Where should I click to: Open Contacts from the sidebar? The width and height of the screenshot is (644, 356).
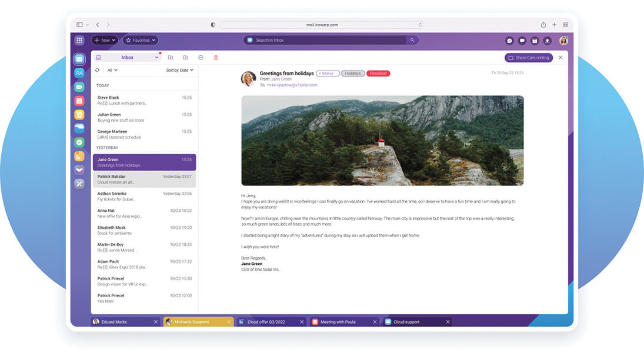click(x=79, y=73)
